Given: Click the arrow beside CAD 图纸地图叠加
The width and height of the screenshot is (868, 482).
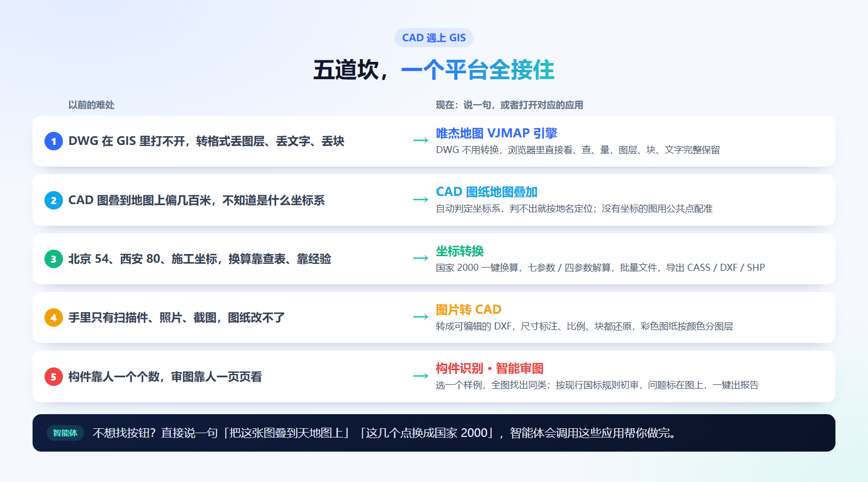Looking at the screenshot, I should point(420,200).
